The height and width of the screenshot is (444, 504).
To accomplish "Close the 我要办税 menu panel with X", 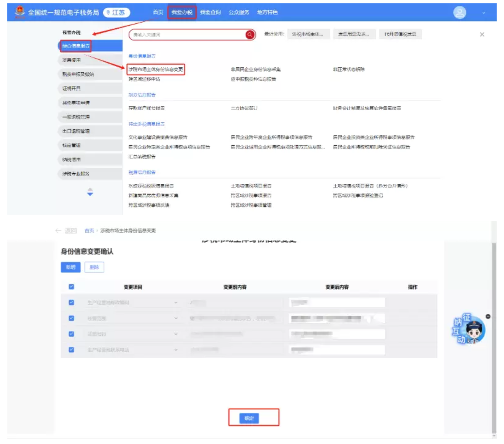I will 482,34.
